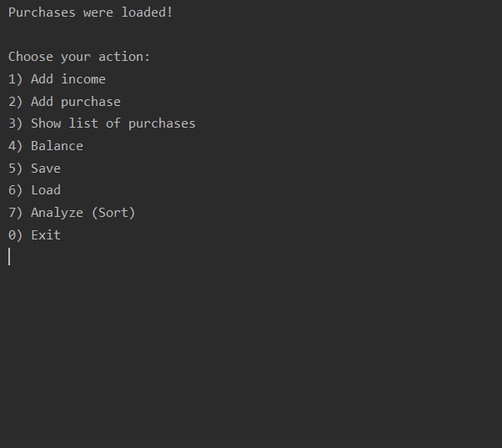Click the word "(Sort)" in option 7

[113, 213]
